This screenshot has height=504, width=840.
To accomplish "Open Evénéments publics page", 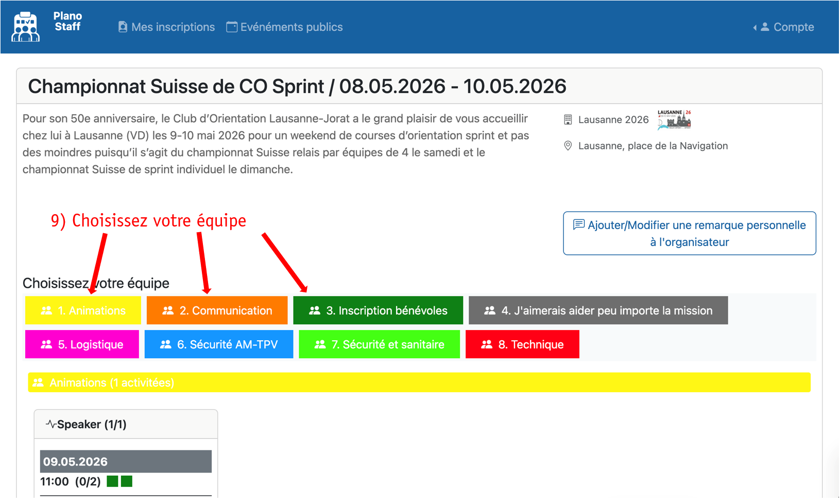I will 284,27.
